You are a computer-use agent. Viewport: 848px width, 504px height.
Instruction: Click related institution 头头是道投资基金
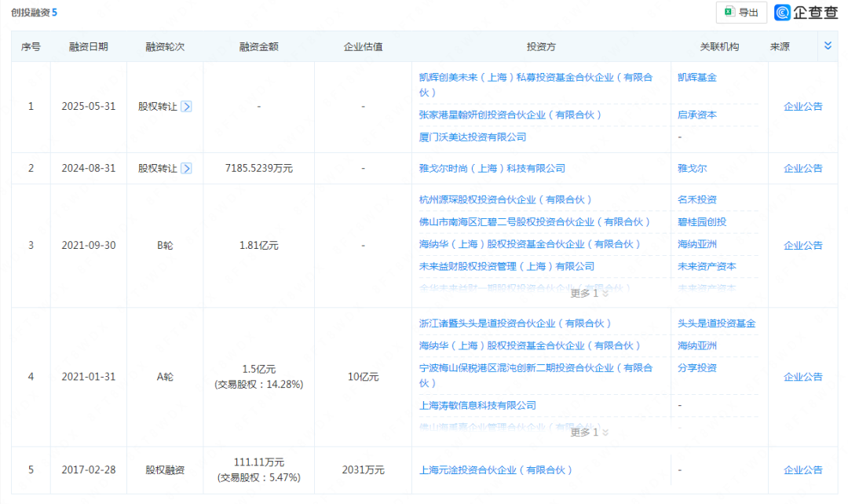tap(716, 323)
